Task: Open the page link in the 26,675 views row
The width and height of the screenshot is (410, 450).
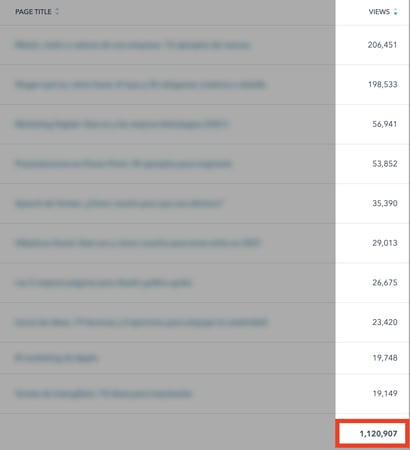Action: click(x=103, y=283)
